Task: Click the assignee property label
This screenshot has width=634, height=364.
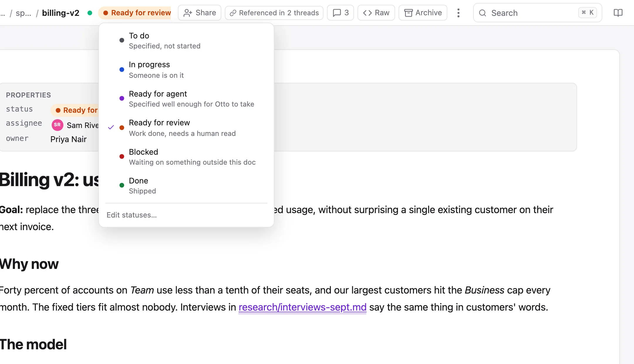Action: pos(24,123)
